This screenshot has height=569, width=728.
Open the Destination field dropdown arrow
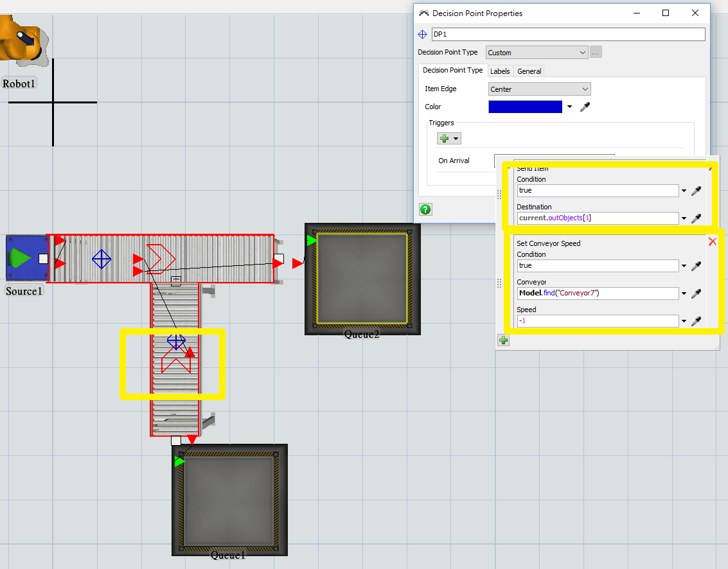(683, 218)
